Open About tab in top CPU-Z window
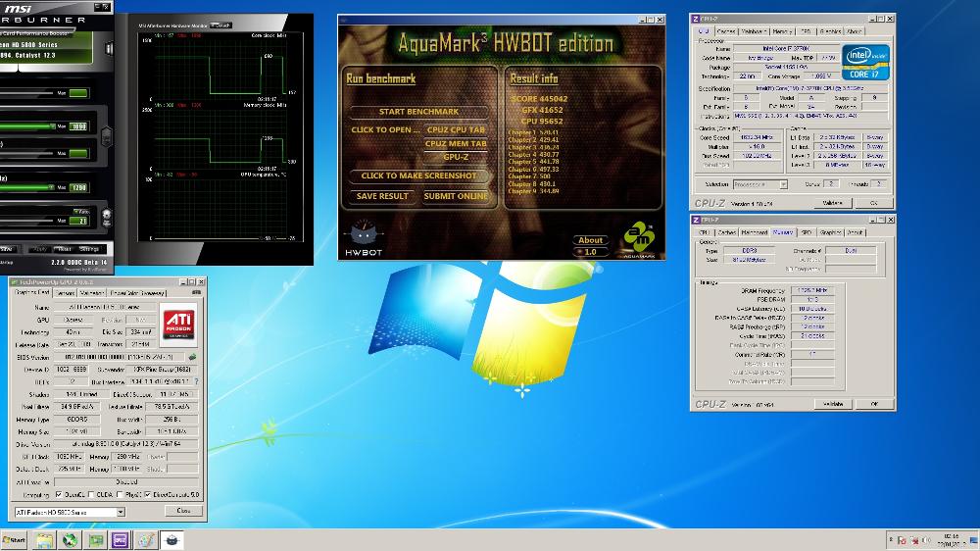980x551 pixels. click(855, 30)
